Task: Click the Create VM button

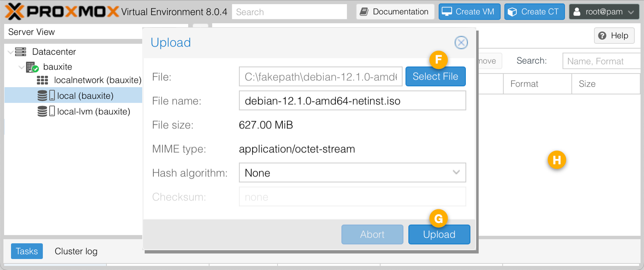Action: pyautogui.click(x=470, y=12)
